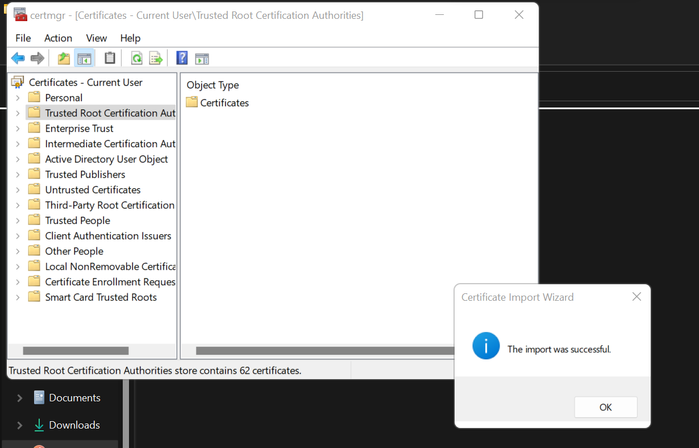The height and width of the screenshot is (448, 699).
Task: Expand the Trusted People node
Action: 17,221
